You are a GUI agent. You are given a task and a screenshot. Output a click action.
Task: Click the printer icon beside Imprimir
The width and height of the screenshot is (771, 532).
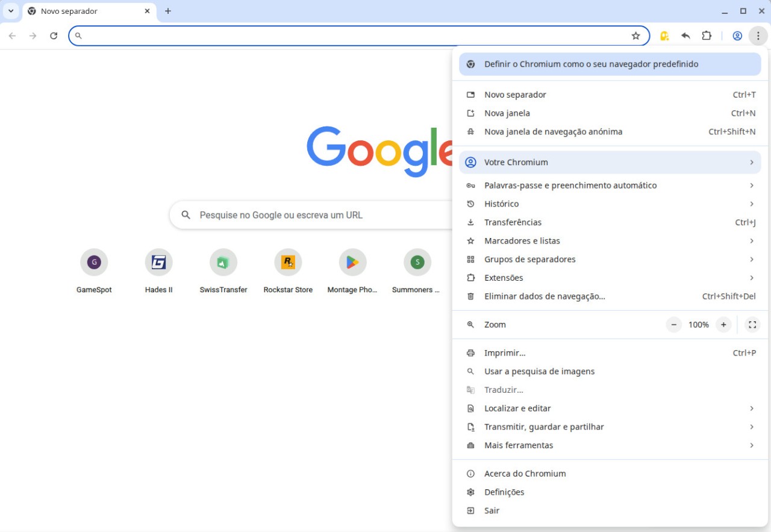470,352
